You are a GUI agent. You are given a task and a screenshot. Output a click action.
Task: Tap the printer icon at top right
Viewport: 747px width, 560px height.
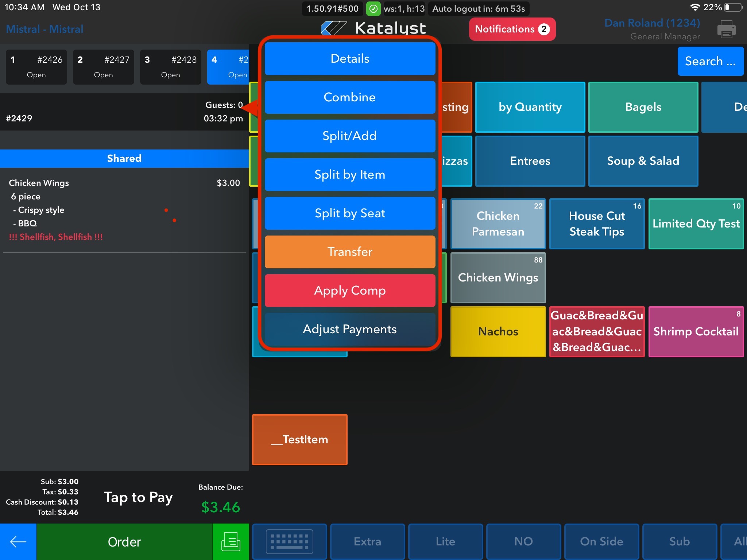tap(726, 29)
